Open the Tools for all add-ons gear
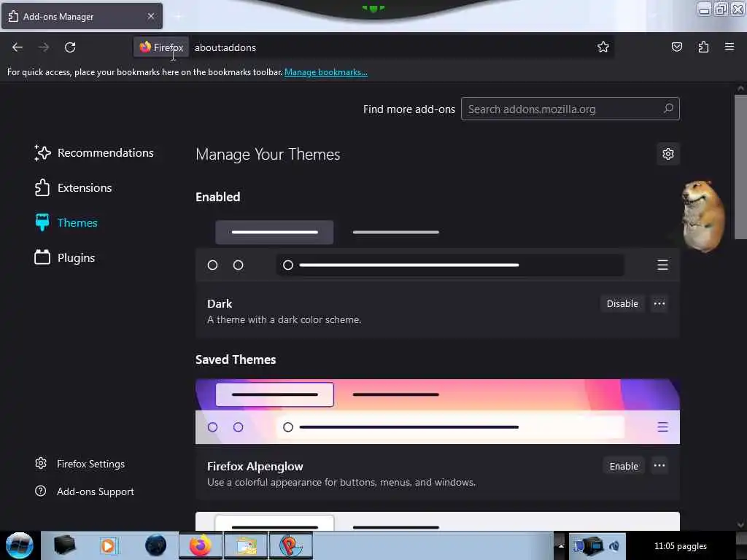Image resolution: width=747 pixels, height=560 pixels. tap(668, 154)
